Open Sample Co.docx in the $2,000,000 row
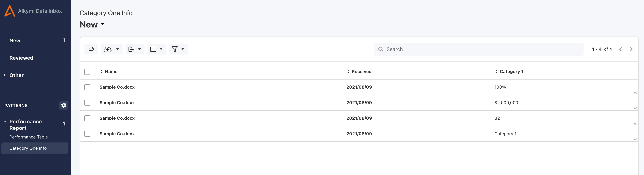 [117, 103]
